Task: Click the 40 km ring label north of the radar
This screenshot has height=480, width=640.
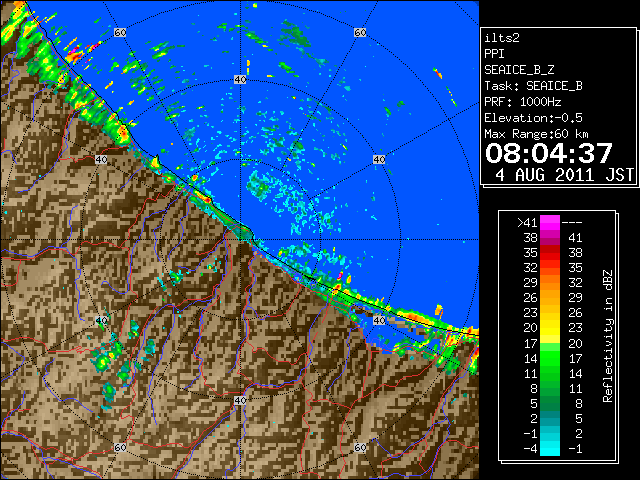Action: [240, 79]
